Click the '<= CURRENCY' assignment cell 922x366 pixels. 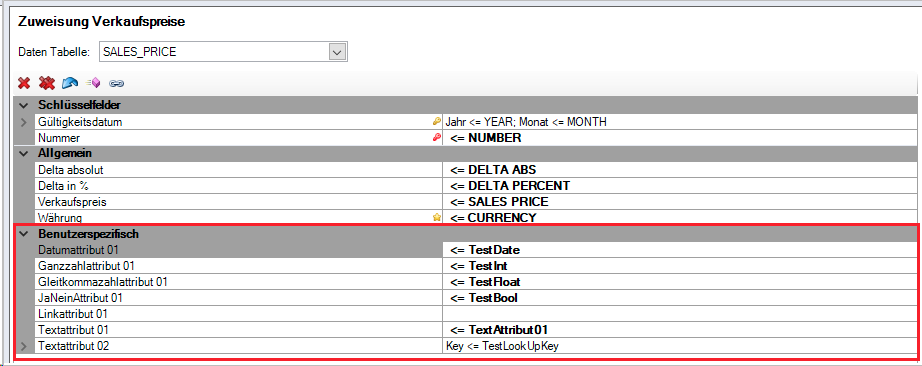[x=681, y=217]
